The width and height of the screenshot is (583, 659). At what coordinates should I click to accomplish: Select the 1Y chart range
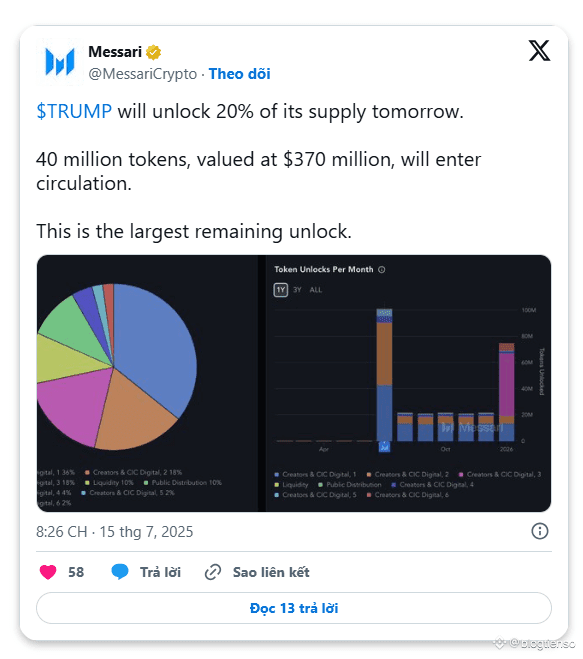click(x=281, y=290)
